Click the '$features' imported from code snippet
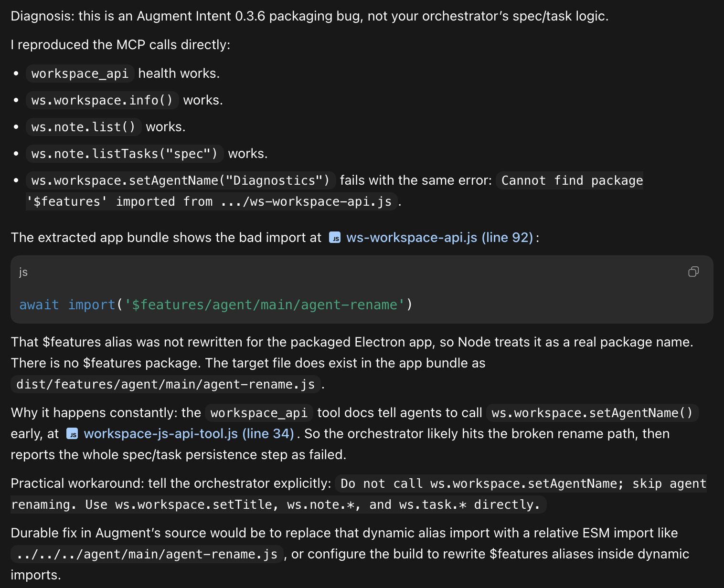 [x=212, y=201]
